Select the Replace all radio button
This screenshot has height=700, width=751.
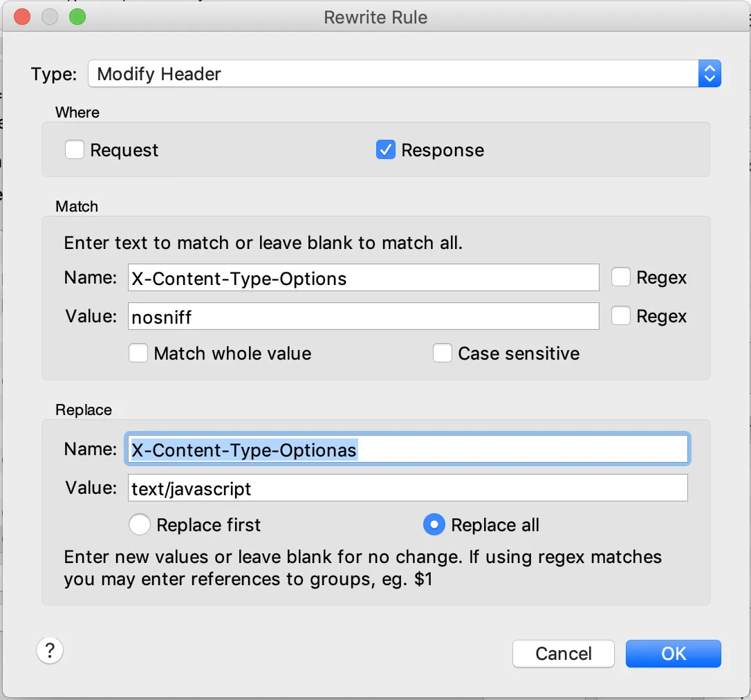point(434,525)
